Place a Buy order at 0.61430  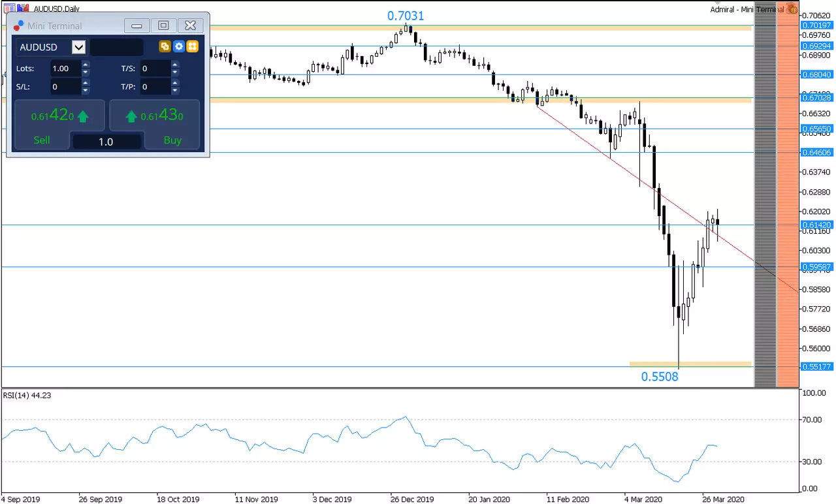[154, 124]
